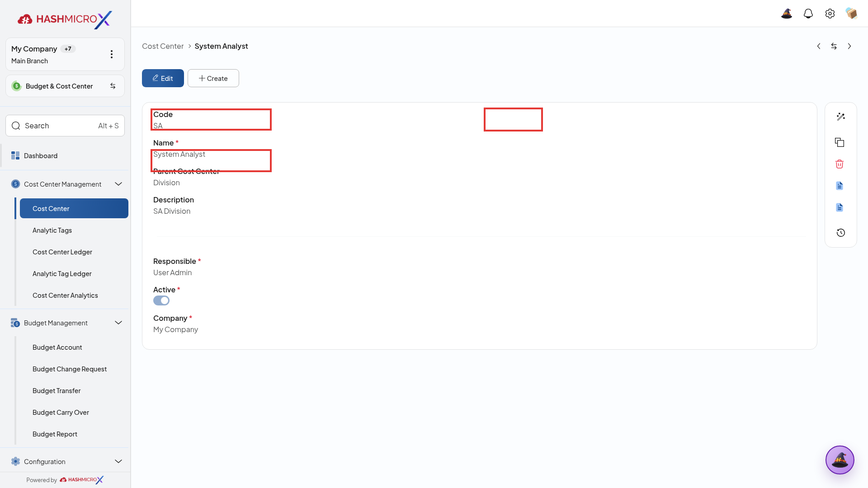Click the duplicate record icon

(840, 142)
